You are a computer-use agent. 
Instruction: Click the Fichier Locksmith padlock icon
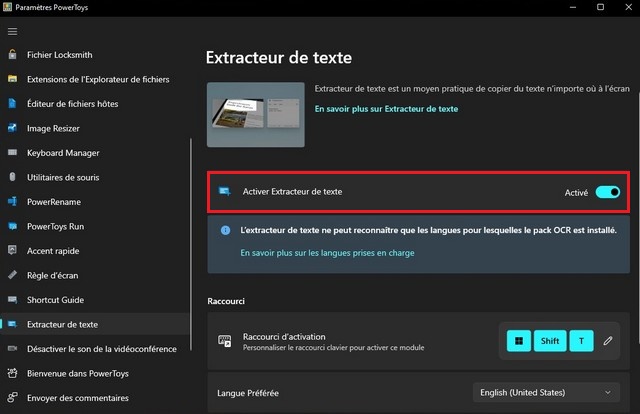coord(13,54)
